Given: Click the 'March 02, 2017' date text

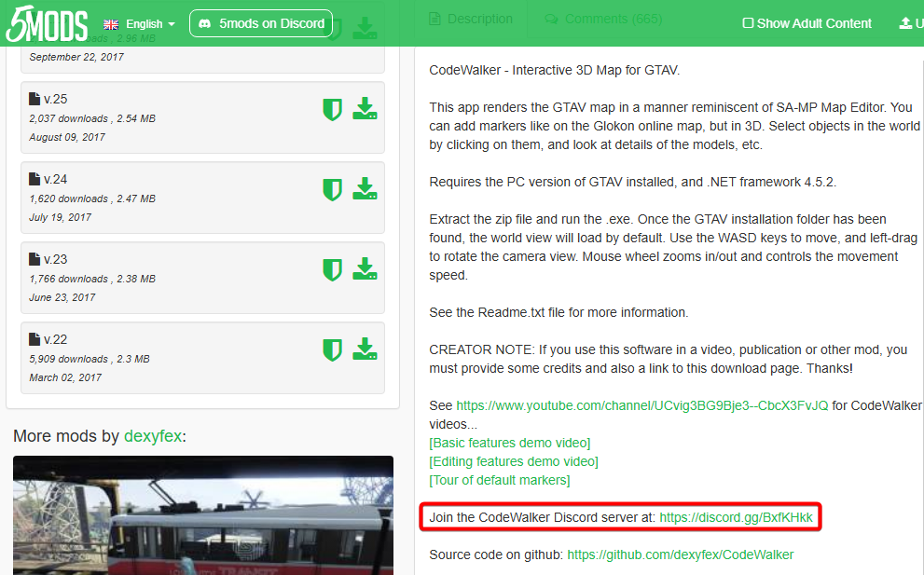Looking at the screenshot, I should click(65, 377).
